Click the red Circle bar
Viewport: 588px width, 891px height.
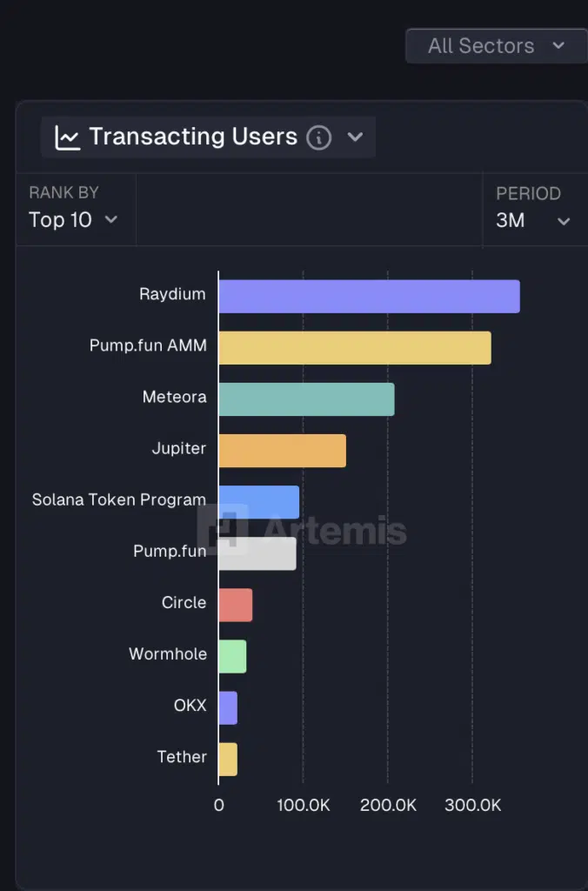[x=236, y=605]
